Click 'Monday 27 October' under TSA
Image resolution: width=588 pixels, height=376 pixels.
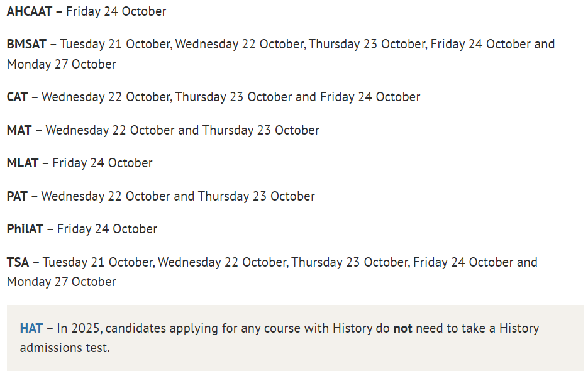(x=62, y=282)
